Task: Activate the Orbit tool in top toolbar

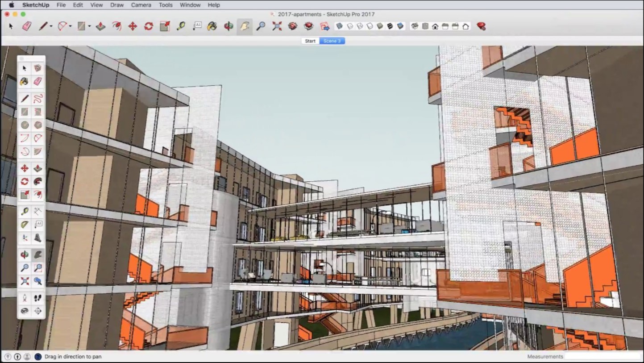Action: [x=229, y=26]
